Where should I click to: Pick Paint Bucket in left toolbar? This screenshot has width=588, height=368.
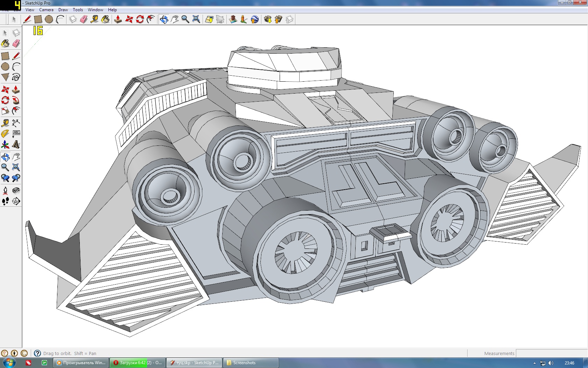click(5, 43)
